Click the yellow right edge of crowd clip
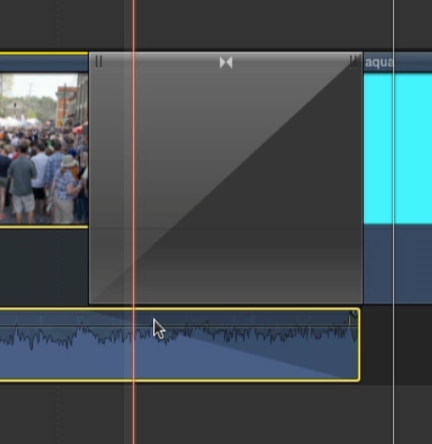432x444 pixels. [88, 140]
